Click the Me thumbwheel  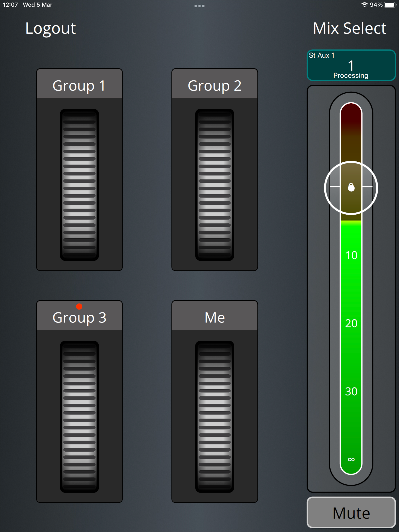[x=215, y=417]
